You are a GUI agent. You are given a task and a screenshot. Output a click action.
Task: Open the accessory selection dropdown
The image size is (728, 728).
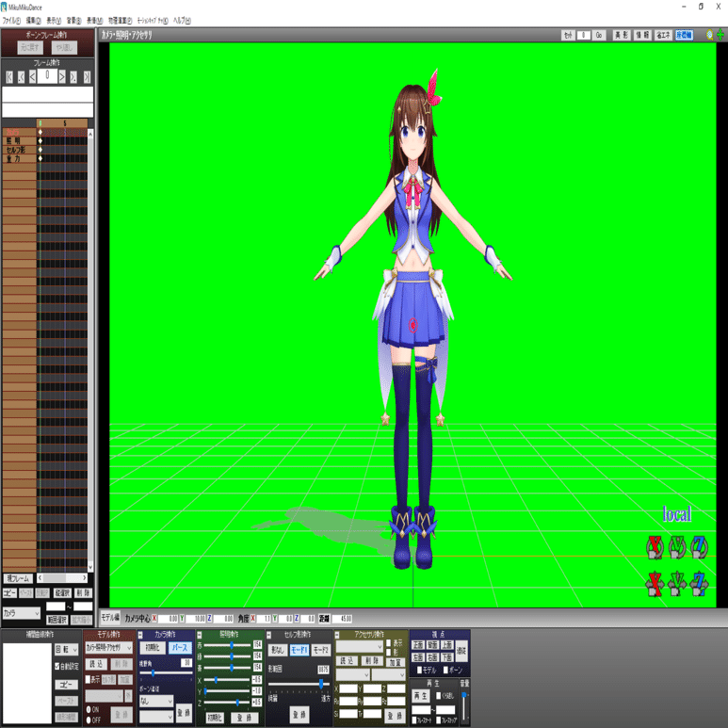click(360, 646)
